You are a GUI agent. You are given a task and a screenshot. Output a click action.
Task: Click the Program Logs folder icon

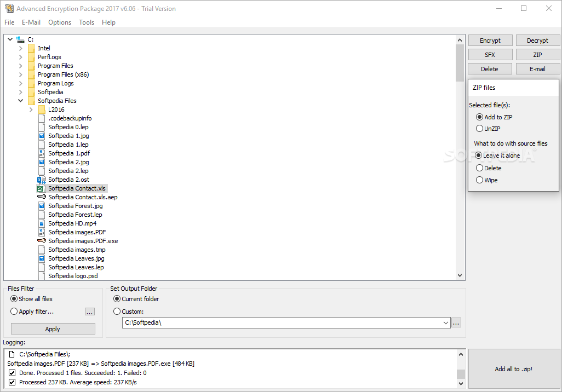(32, 83)
